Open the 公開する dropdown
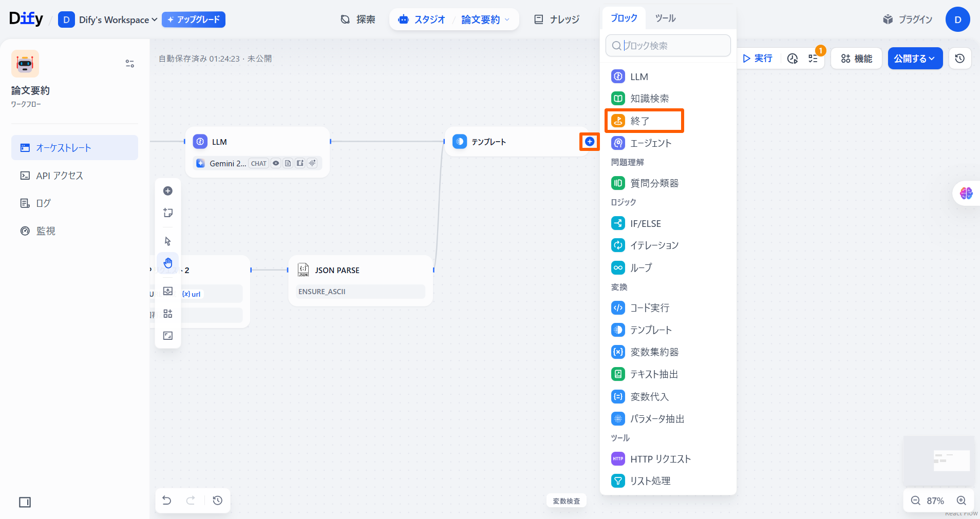 [x=915, y=59]
